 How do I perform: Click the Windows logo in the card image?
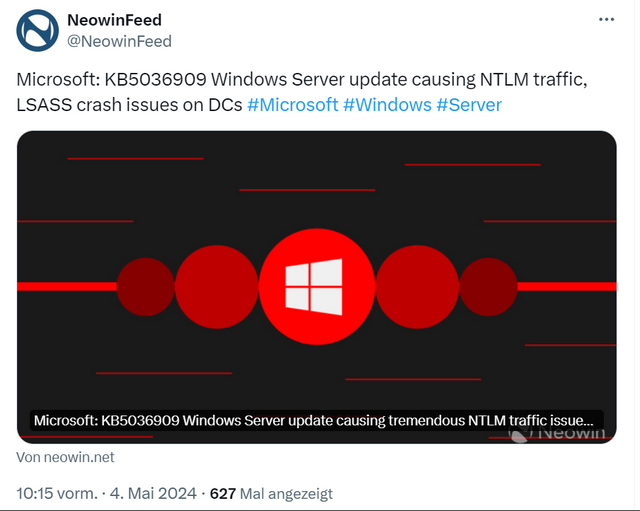pyautogui.click(x=313, y=285)
